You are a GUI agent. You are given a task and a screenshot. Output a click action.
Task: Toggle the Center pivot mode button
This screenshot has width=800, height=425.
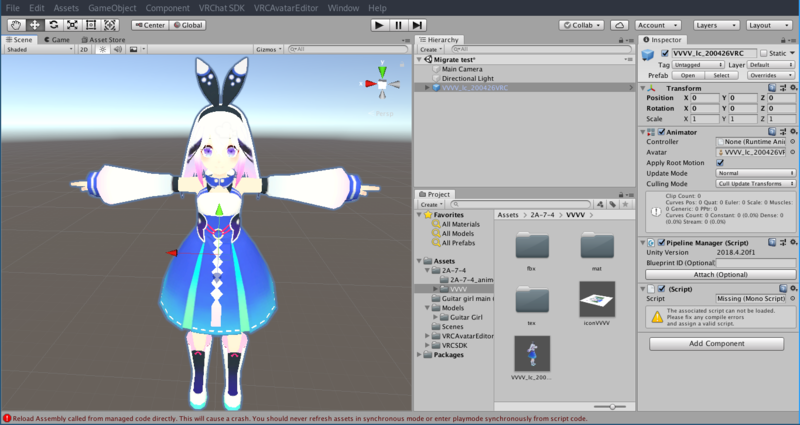pos(150,25)
